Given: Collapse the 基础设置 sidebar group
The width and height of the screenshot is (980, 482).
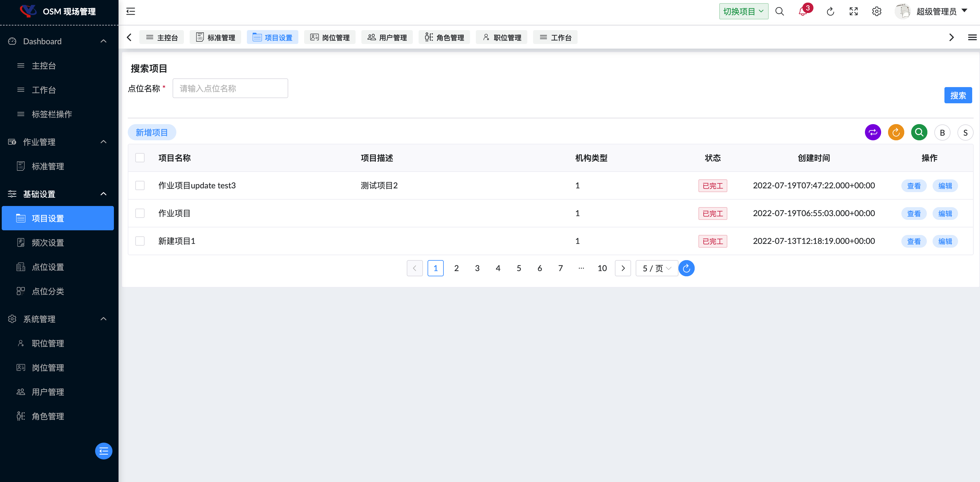Looking at the screenshot, I should (103, 194).
